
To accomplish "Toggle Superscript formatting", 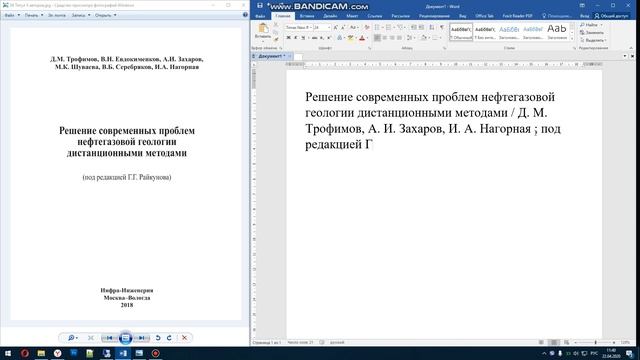I will point(329,38).
